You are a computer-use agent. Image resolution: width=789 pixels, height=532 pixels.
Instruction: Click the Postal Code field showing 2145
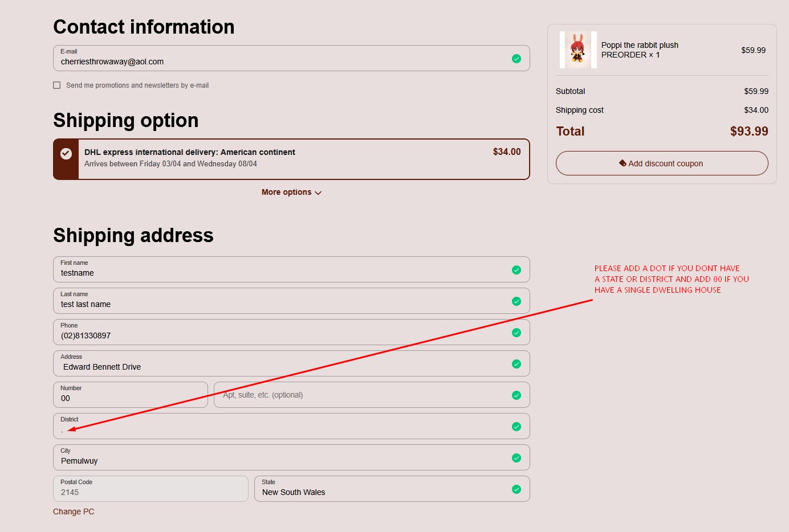click(151, 492)
